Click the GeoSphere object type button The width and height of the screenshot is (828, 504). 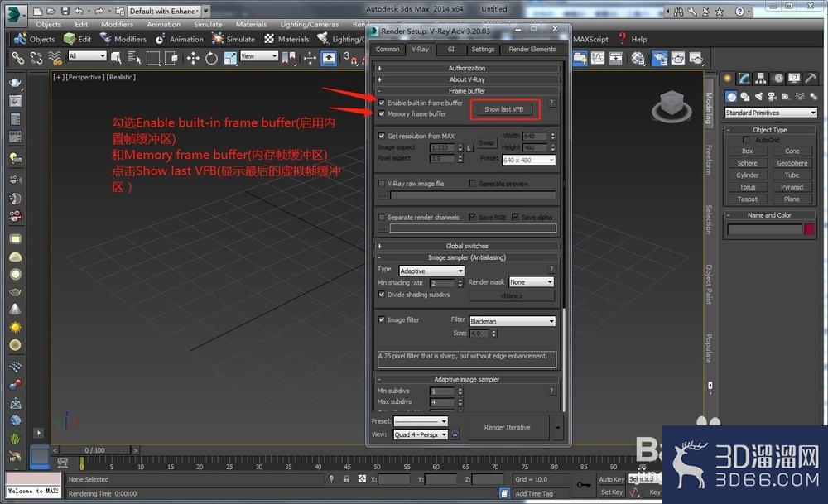coord(792,163)
